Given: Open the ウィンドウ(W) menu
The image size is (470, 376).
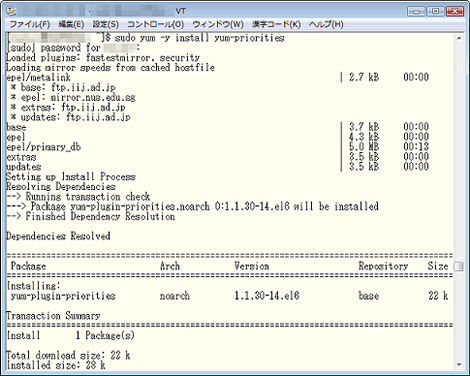Looking at the screenshot, I should [218, 24].
